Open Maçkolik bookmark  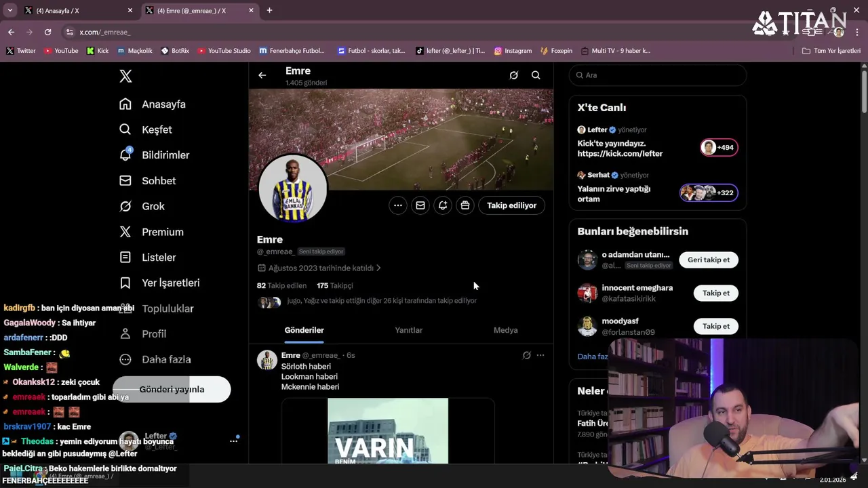(x=134, y=51)
